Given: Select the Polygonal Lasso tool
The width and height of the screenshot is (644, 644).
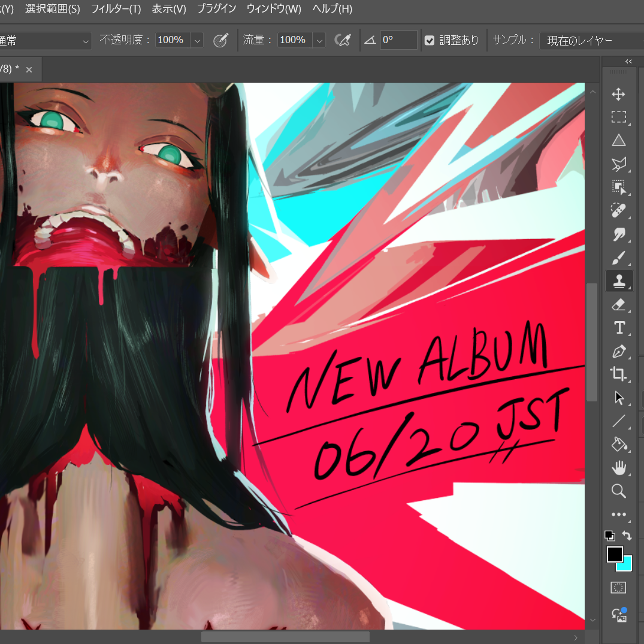Looking at the screenshot, I should (x=618, y=164).
